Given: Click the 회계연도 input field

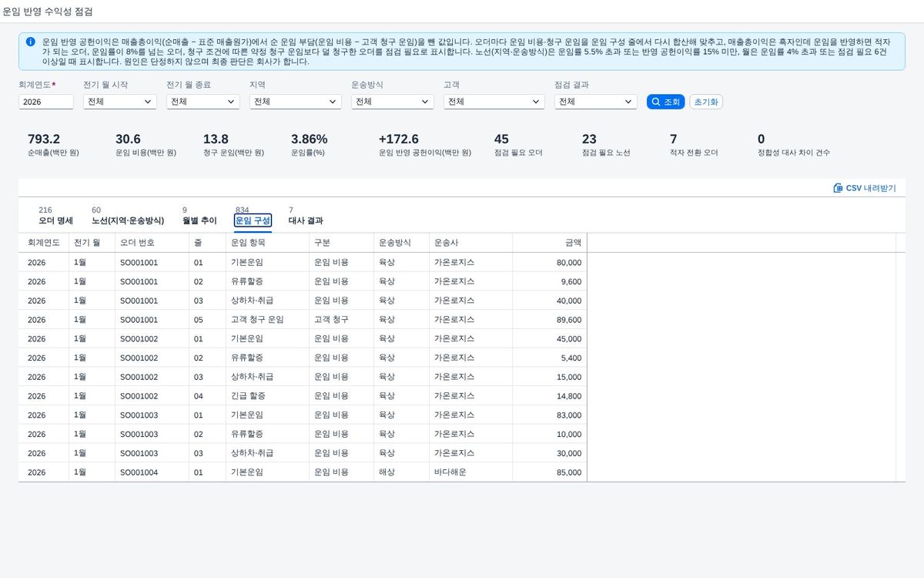Looking at the screenshot, I should pyautogui.click(x=46, y=102).
